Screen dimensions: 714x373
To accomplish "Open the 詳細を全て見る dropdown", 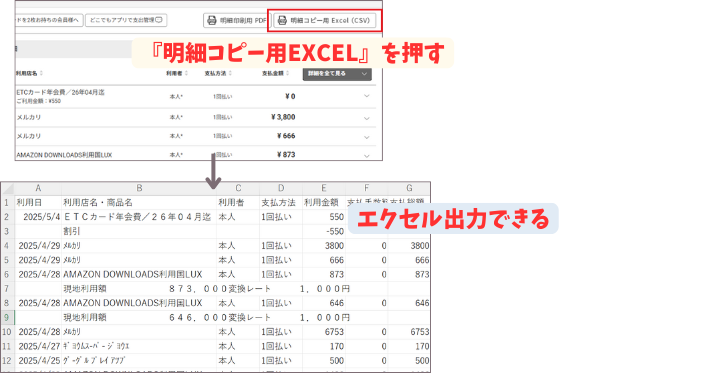I will pos(337,74).
